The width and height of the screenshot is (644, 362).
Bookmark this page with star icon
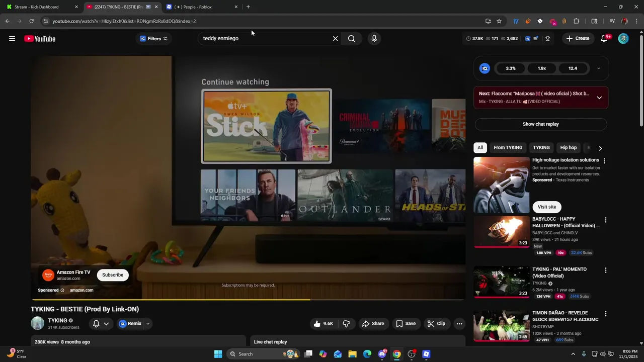pos(499,21)
